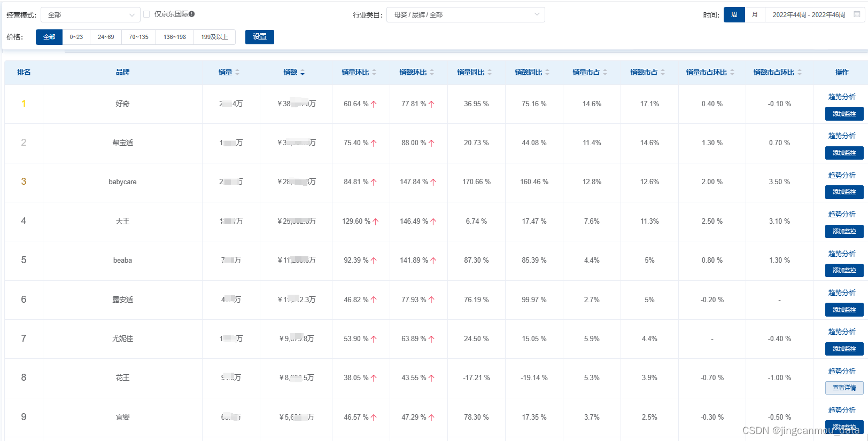Select the 0~23 price range
Image resolution: width=868 pixels, height=441 pixels.
(76, 37)
